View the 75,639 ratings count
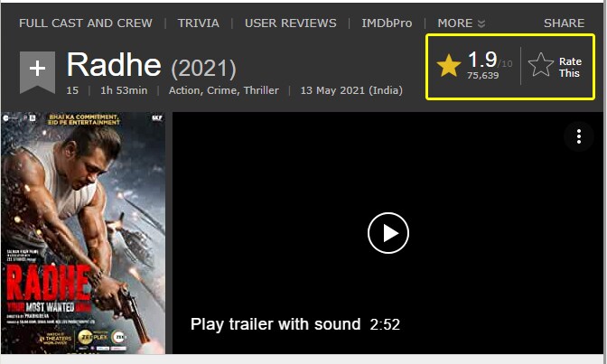This screenshot has height=364, width=607. [x=482, y=76]
